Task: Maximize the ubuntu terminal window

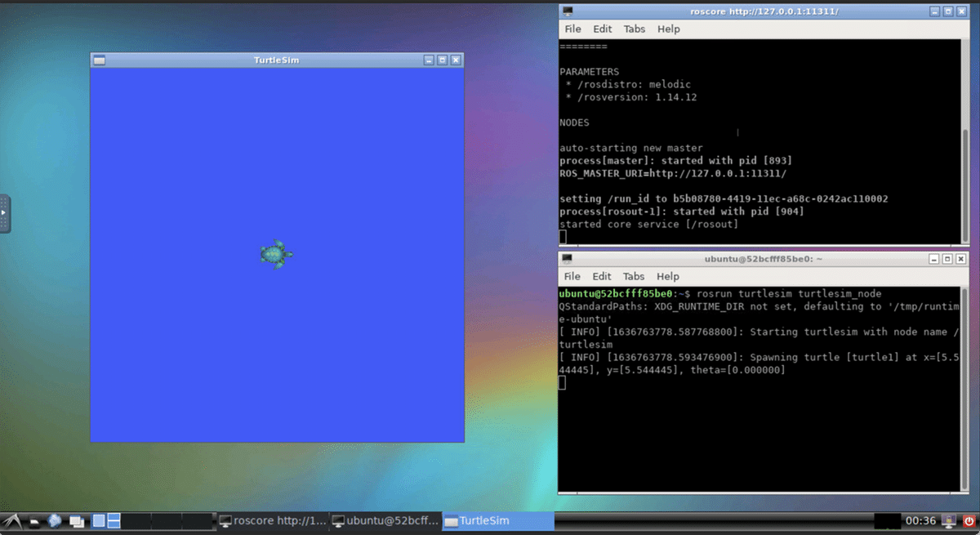Action: (x=948, y=259)
